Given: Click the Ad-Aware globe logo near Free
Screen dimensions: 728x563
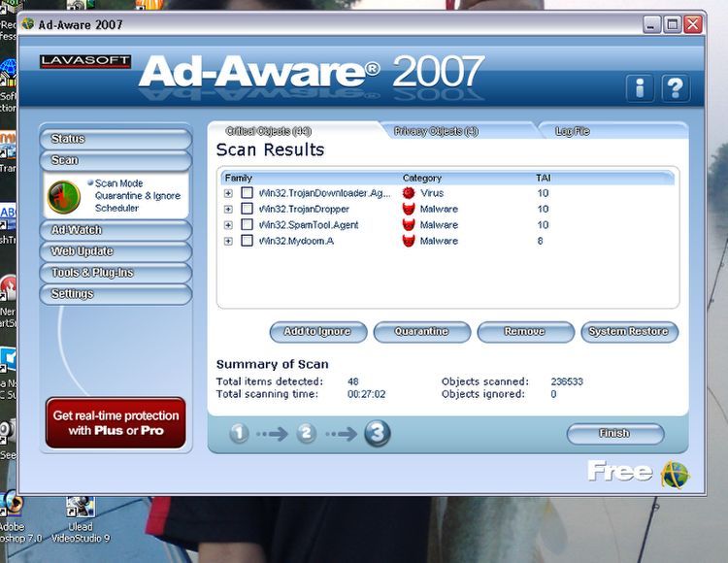Looking at the screenshot, I should point(675,475).
